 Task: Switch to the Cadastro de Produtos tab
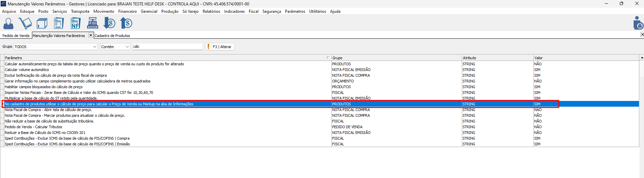point(112,36)
